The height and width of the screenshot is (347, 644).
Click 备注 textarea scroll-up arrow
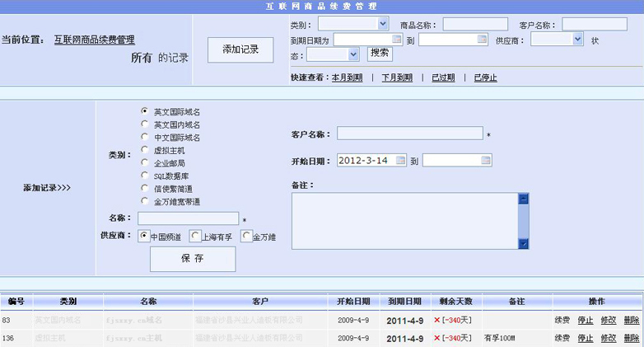click(x=523, y=199)
